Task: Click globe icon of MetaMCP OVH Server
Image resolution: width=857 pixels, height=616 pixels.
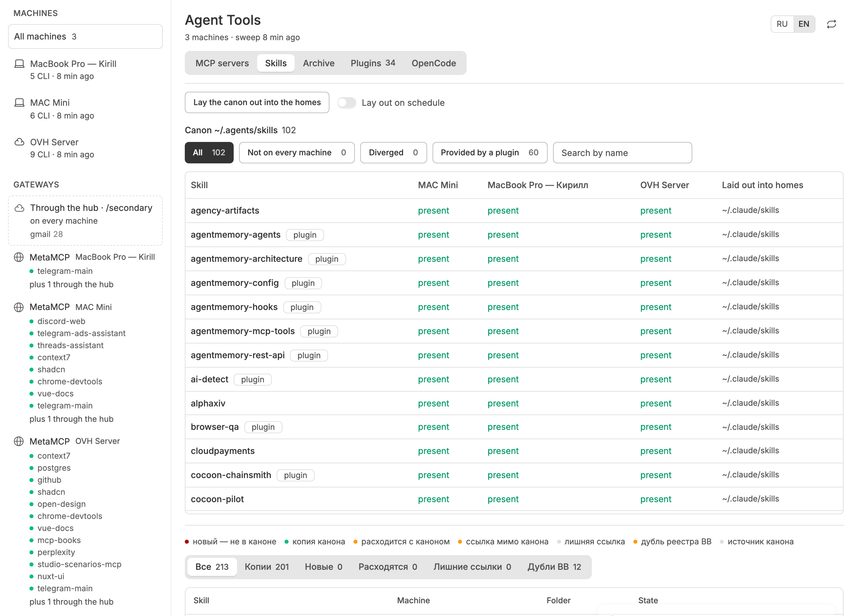Action: pos(19,441)
